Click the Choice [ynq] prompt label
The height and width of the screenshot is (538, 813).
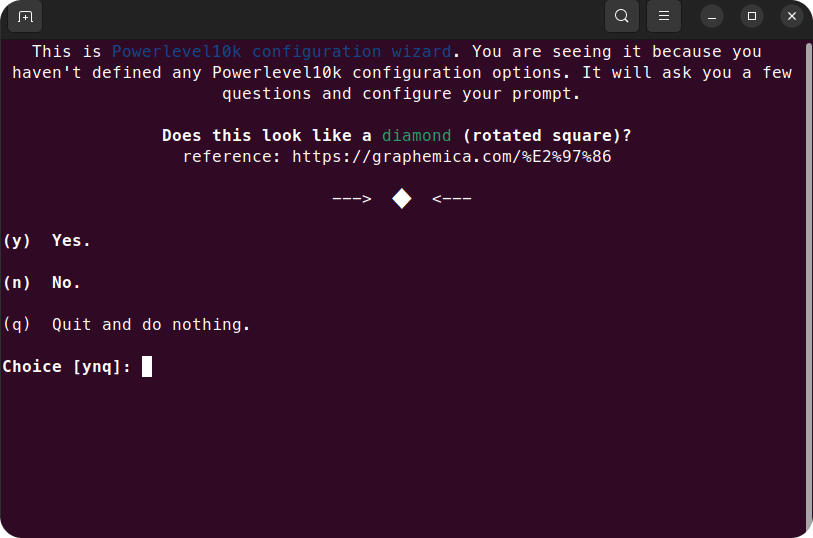(67, 367)
